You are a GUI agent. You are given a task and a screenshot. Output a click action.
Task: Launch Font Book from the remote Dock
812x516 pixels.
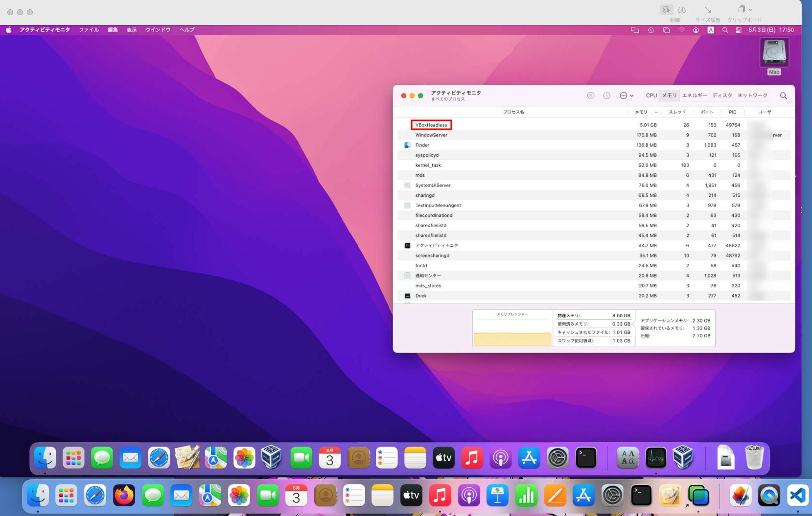tap(627, 458)
